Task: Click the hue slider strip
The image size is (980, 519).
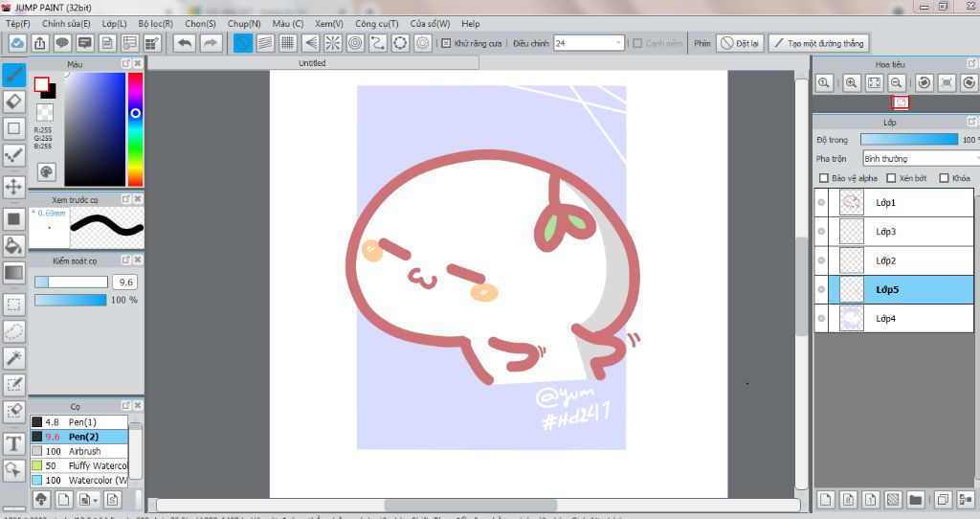Action: click(x=135, y=129)
